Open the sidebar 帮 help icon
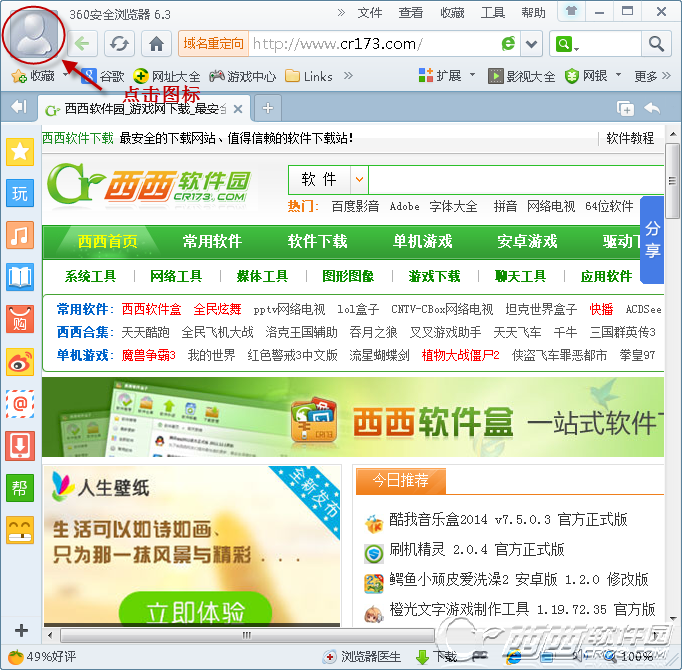 20,488
